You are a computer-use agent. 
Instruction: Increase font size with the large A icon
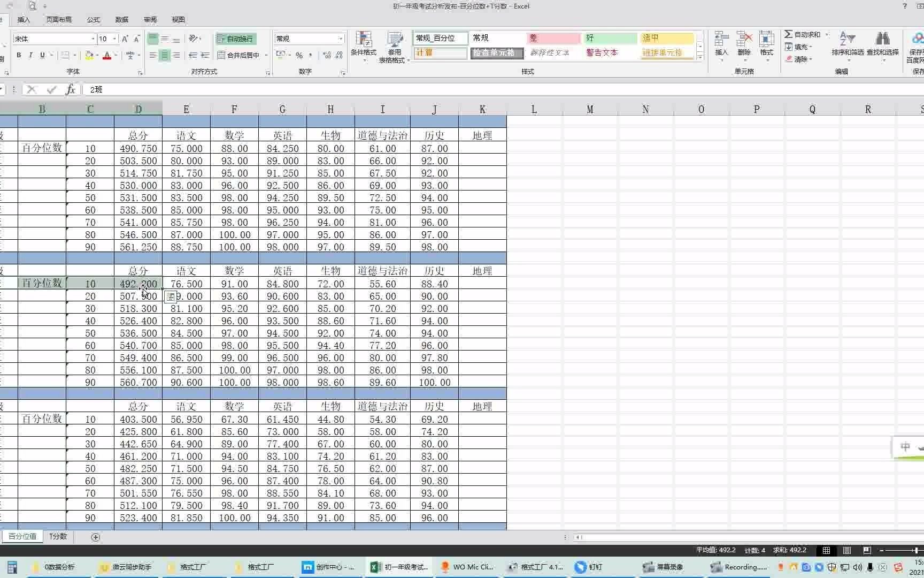(x=125, y=39)
